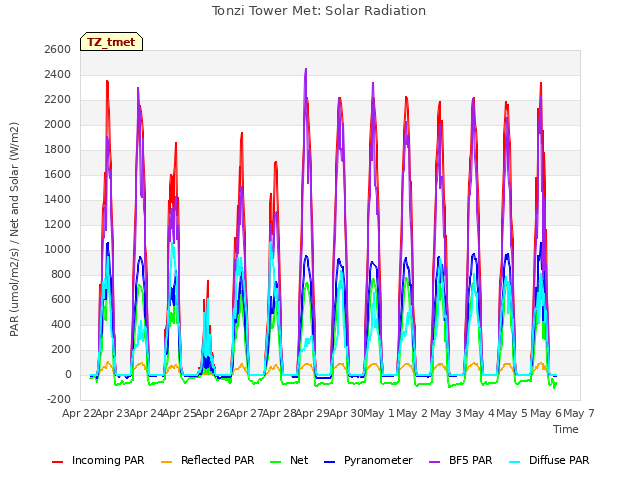
Task: Click the purple BF5 PAR legend swatch
Action: click(435, 462)
